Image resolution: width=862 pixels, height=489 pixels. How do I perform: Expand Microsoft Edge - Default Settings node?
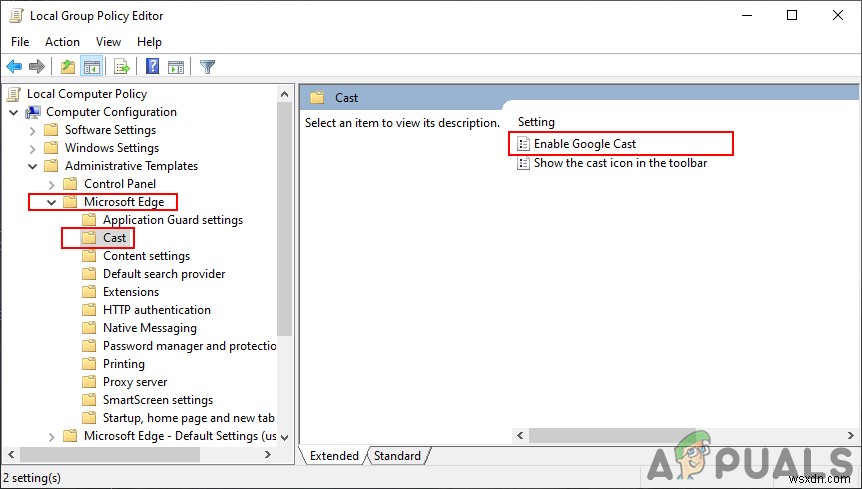(x=52, y=437)
